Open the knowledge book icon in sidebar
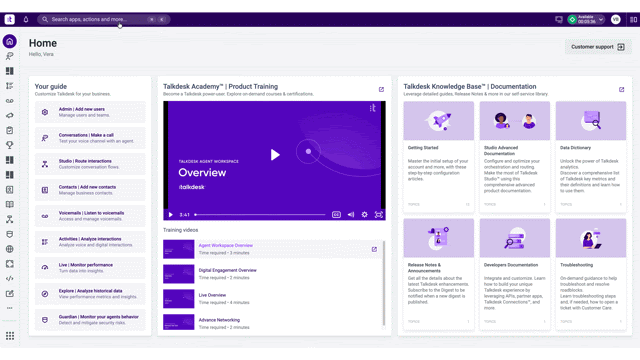The image size is (640, 360). tap(10, 204)
